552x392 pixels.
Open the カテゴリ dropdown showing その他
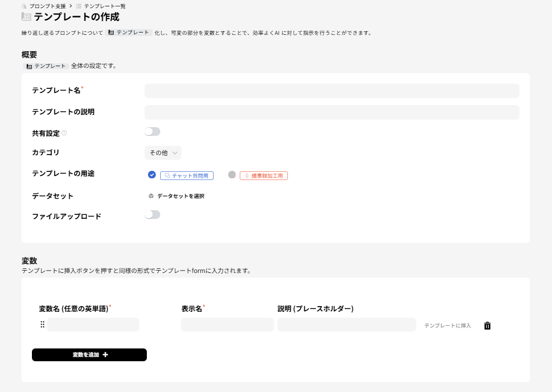[163, 152]
